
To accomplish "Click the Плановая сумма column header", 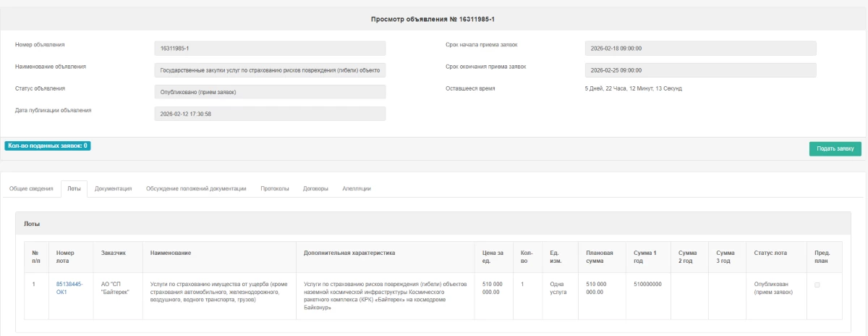I will coord(600,257).
